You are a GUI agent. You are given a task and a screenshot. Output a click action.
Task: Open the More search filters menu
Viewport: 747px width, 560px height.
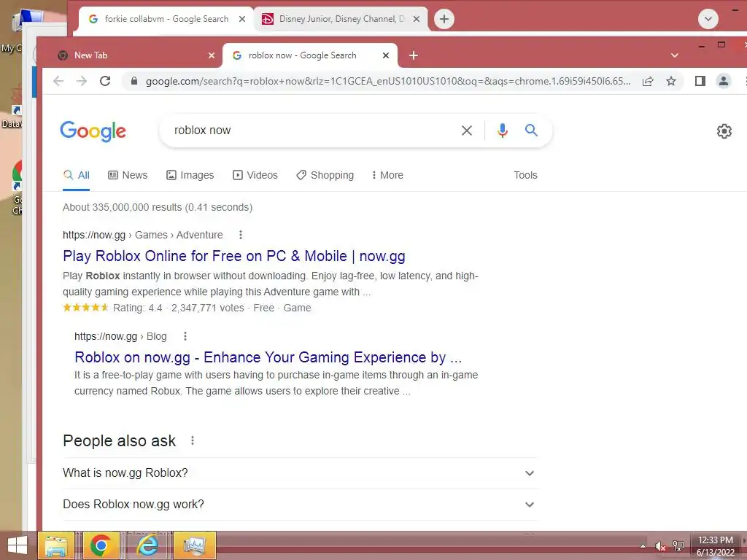(387, 175)
